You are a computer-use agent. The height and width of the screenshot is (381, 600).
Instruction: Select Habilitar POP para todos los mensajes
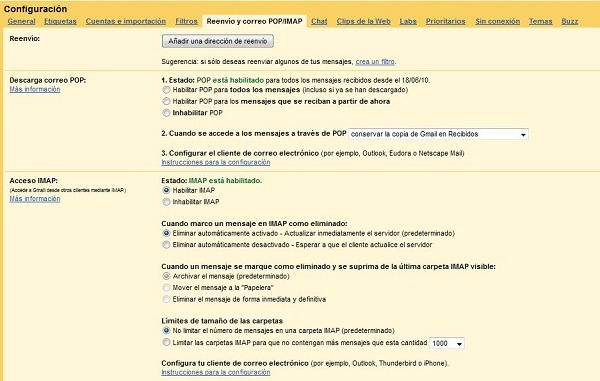coord(166,90)
